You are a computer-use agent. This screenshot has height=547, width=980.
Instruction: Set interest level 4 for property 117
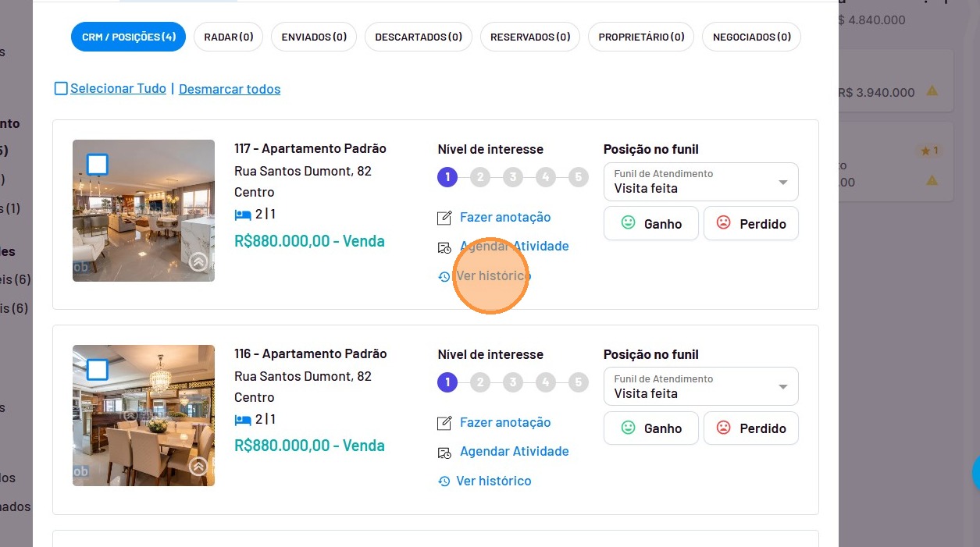click(x=545, y=177)
